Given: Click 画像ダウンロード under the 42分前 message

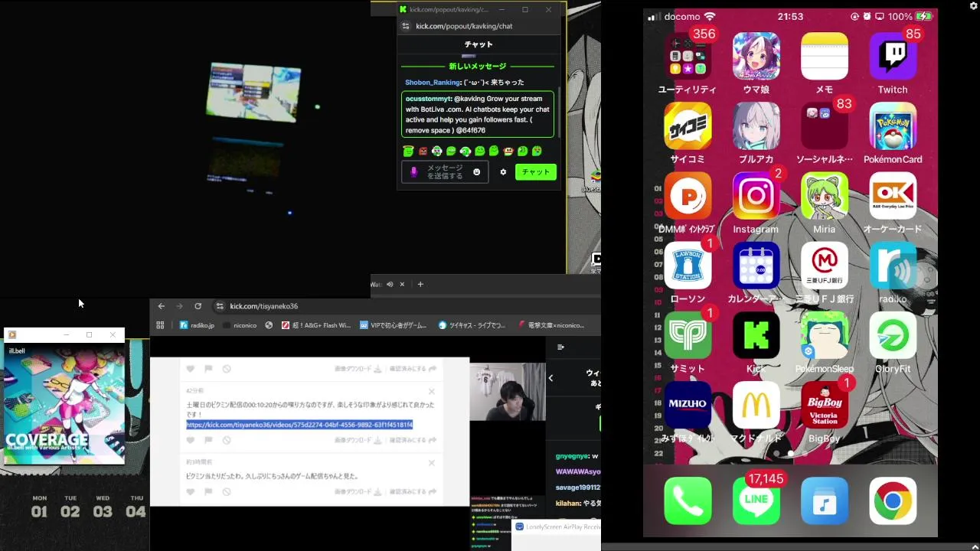Looking at the screenshot, I should tap(358, 440).
